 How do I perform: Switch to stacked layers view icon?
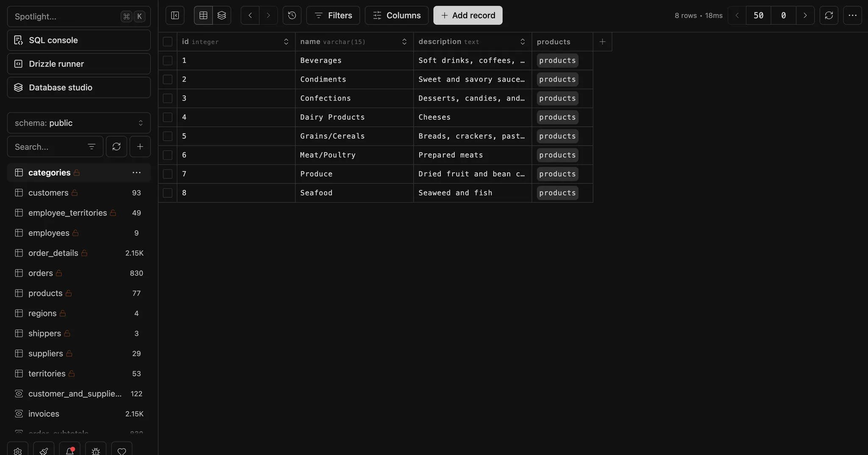[x=222, y=15]
